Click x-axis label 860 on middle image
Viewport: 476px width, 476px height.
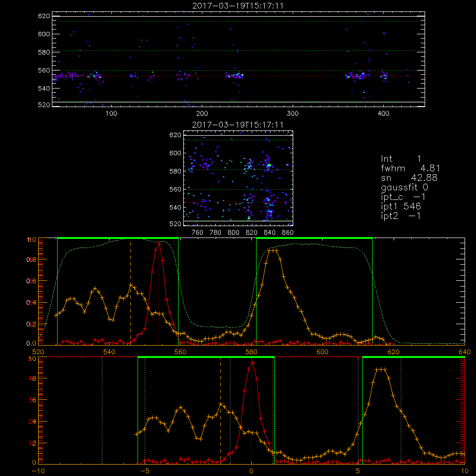(x=288, y=233)
